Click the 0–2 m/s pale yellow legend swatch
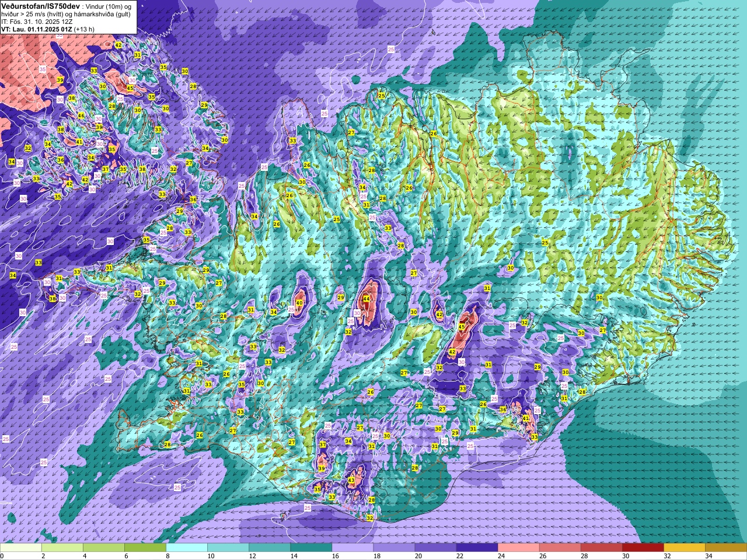This screenshot has height=560, width=747. point(21,548)
